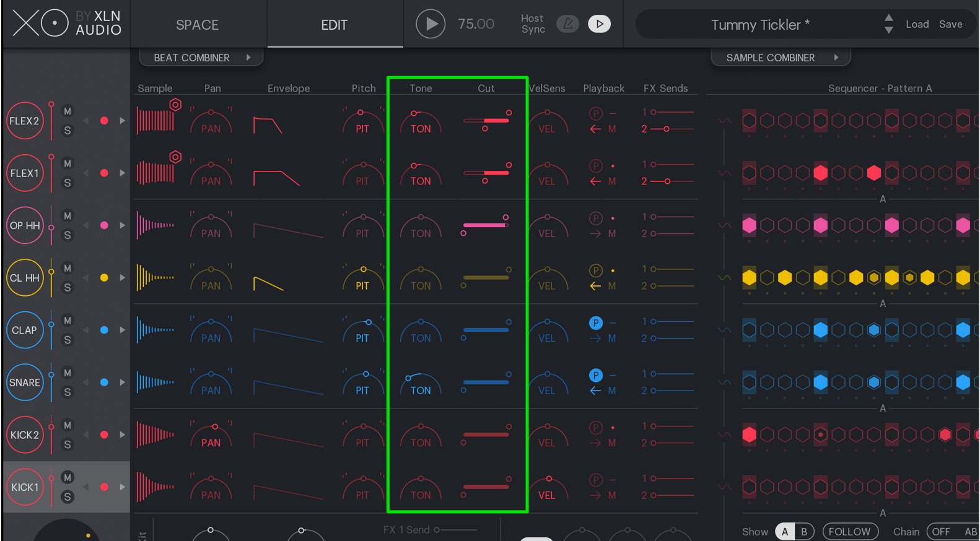Click the OP HH Cut filter slider
Screen dimensions: 980x541
click(x=485, y=225)
